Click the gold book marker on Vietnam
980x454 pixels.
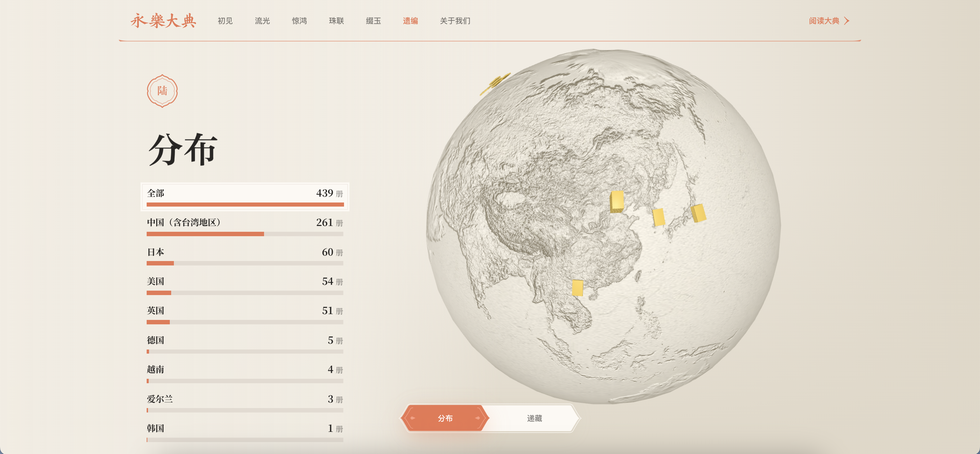click(x=577, y=288)
